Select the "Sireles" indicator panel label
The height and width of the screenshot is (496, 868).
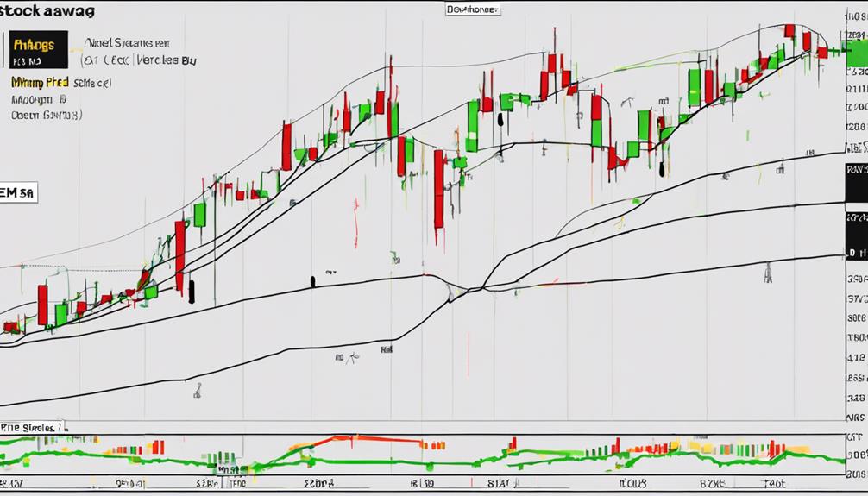point(32,427)
